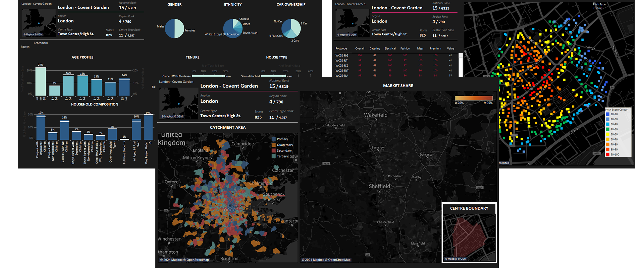Select the Full-time Students 1% household bar
Screen dimensions: 644x268
pos(124,139)
